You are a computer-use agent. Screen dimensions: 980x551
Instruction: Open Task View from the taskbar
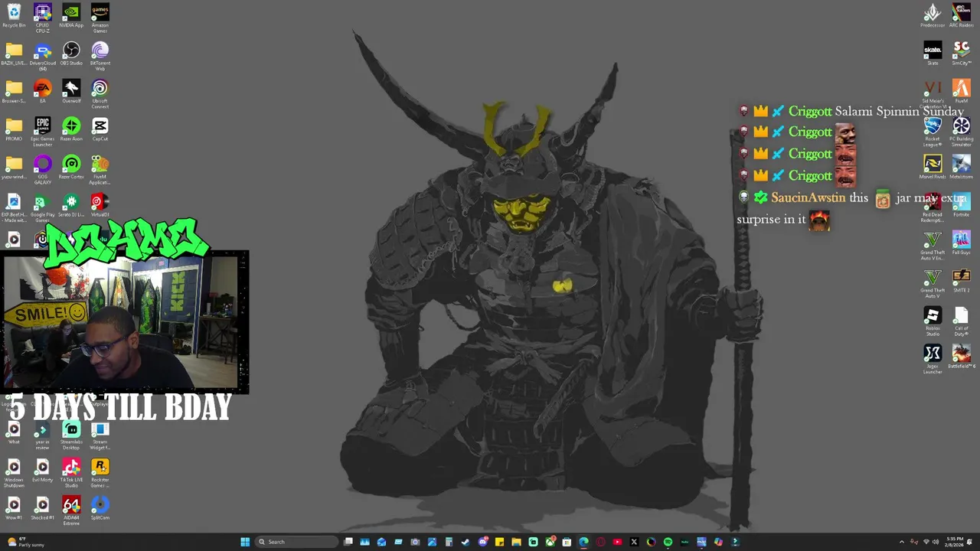348,542
